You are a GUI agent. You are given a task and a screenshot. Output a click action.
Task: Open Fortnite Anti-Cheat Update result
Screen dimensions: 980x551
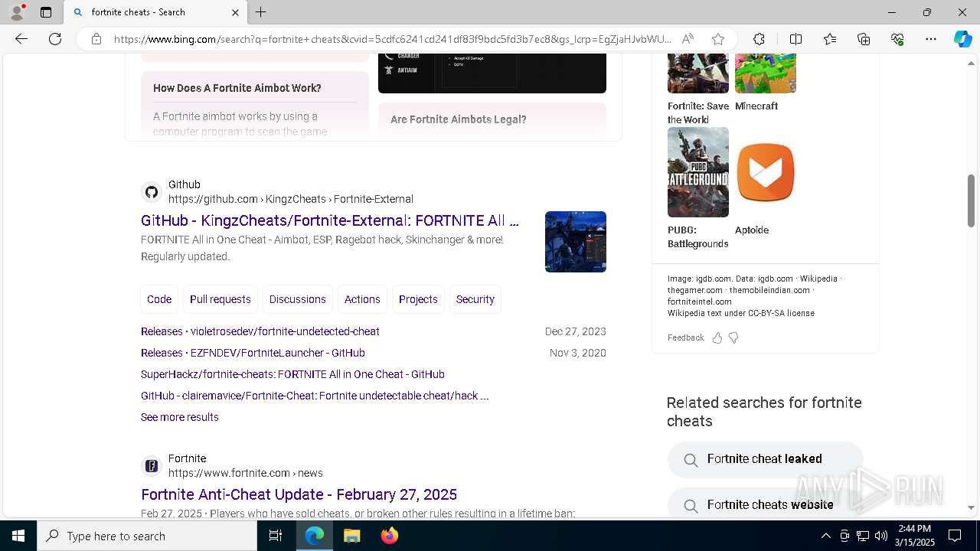click(299, 494)
